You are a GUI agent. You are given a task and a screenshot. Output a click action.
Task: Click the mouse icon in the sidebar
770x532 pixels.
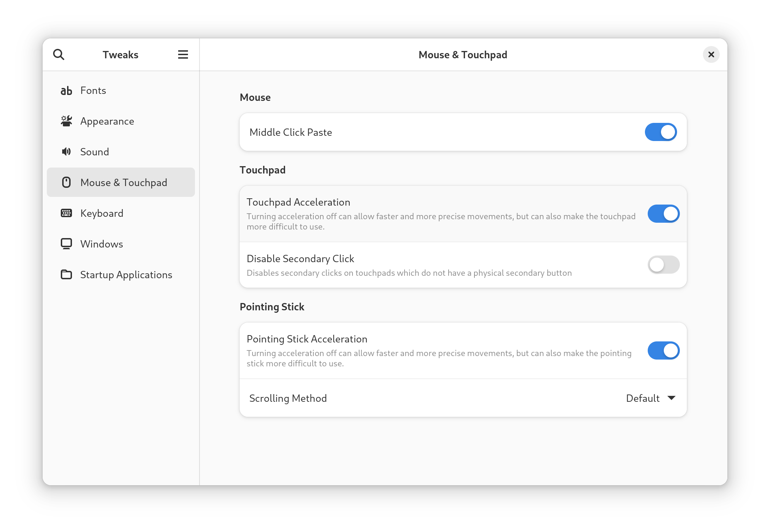66,182
